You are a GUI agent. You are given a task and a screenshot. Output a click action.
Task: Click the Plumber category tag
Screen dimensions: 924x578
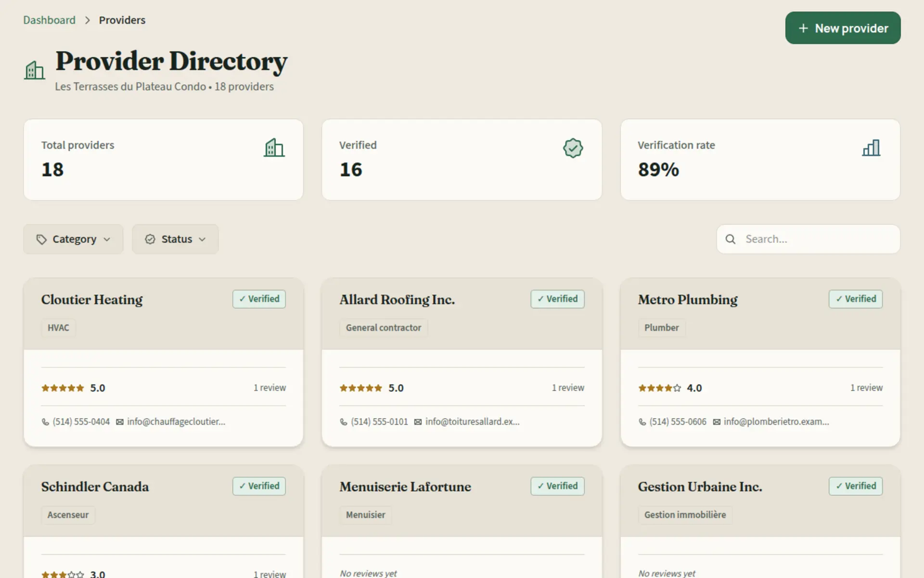tap(662, 328)
